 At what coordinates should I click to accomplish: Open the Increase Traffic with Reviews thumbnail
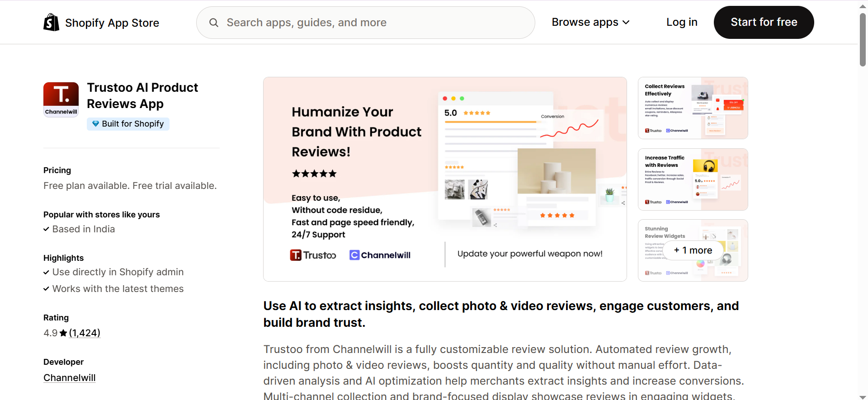(693, 179)
